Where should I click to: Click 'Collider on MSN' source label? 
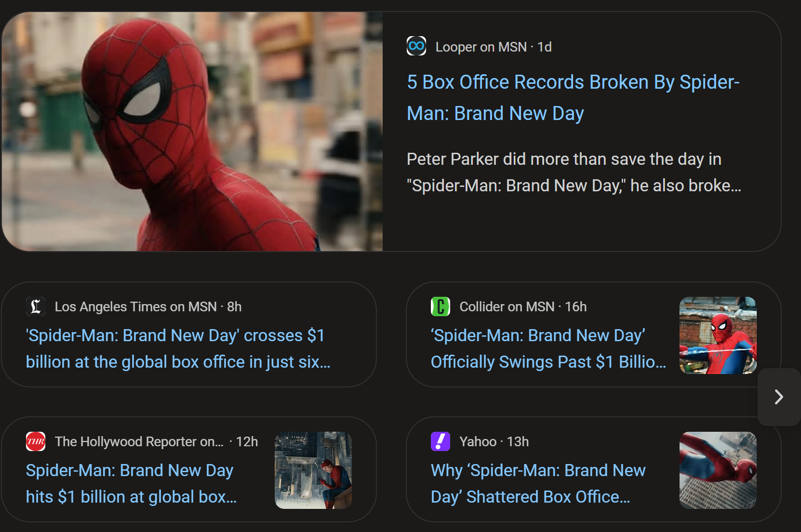click(x=507, y=306)
